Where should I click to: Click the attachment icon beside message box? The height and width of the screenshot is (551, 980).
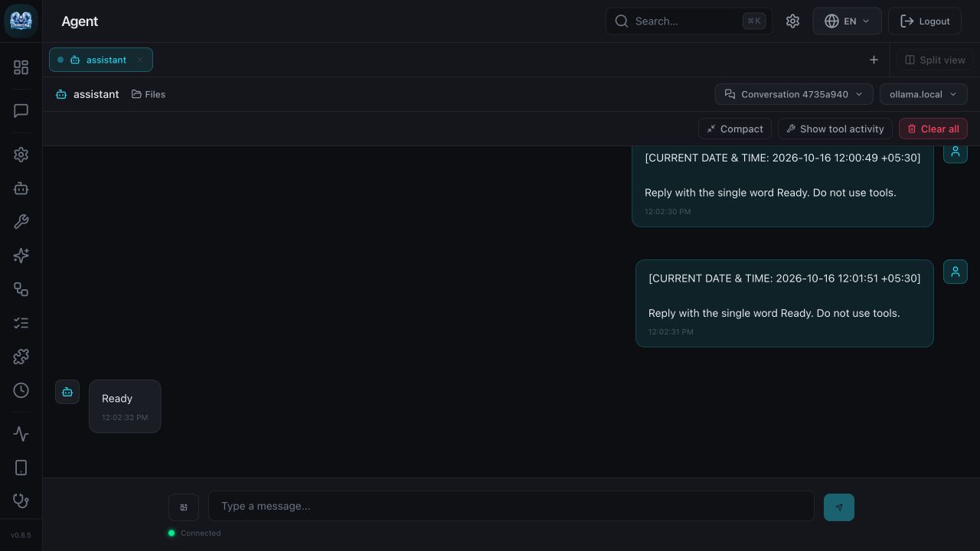click(x=184, y=507)
